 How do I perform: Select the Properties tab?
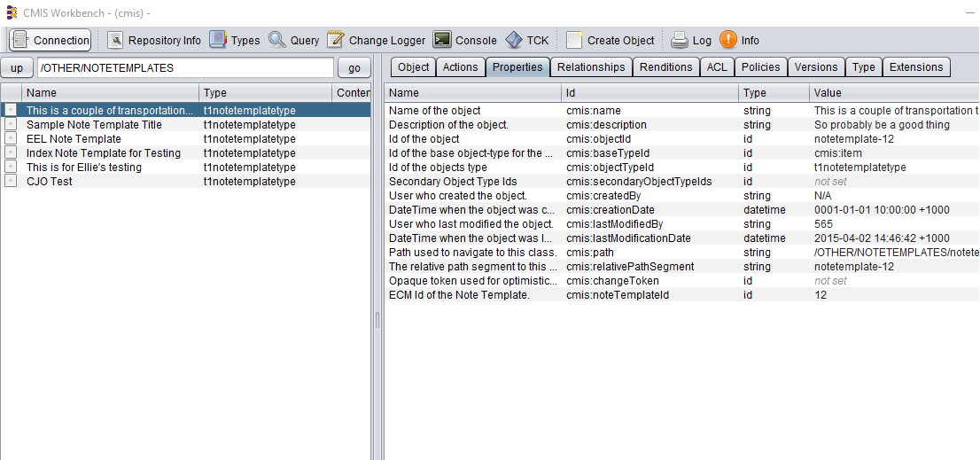click(517, 66)
